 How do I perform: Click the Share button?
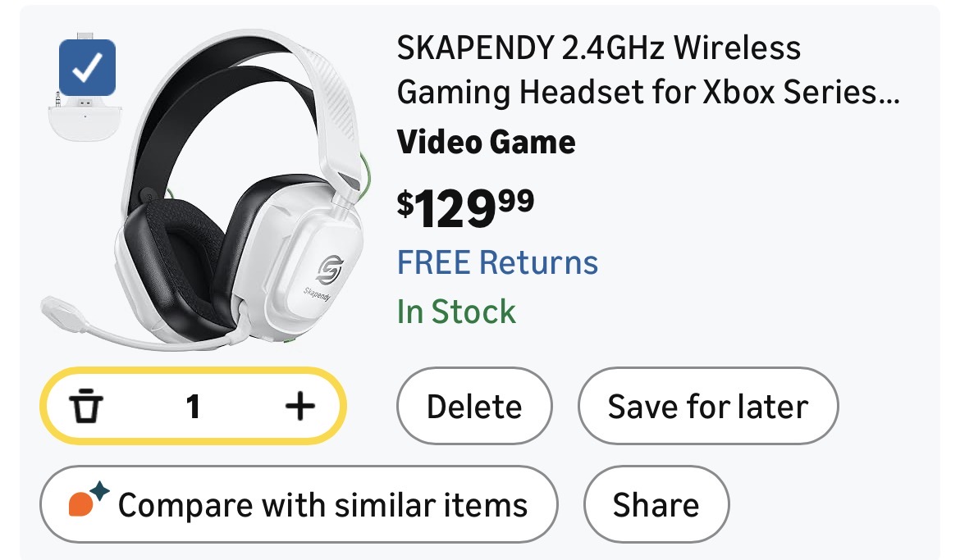[x=656, y=504]
